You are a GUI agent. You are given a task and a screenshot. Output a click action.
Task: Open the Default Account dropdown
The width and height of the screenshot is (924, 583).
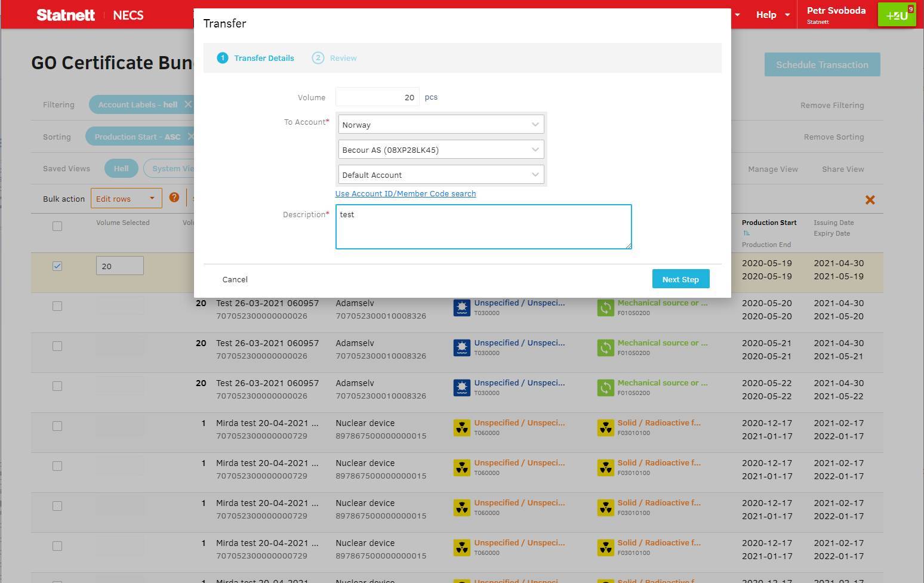(x=441, y=175)
